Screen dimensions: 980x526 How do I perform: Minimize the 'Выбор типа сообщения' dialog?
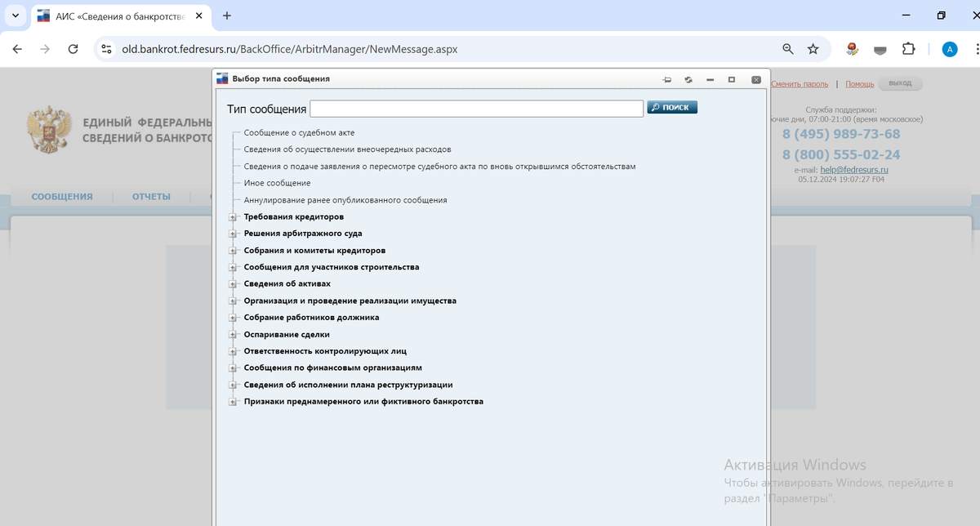tap(710, 79)
